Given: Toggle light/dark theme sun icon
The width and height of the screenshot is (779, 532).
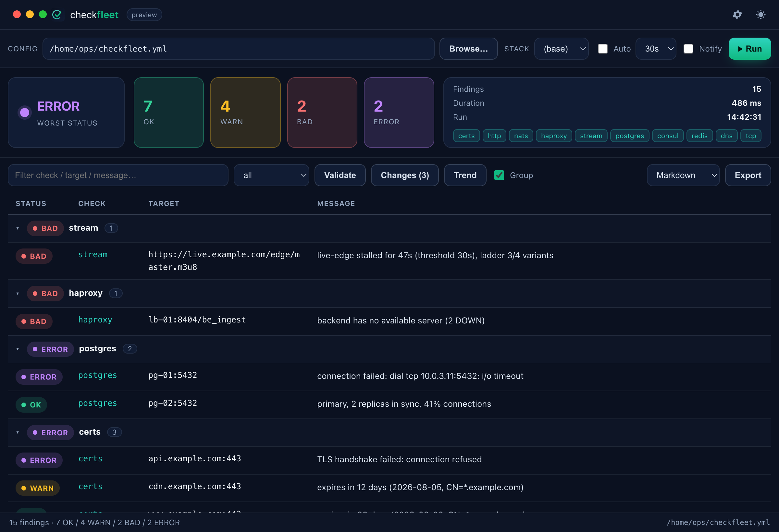Looking at the screenshot, I should point(760,15).
